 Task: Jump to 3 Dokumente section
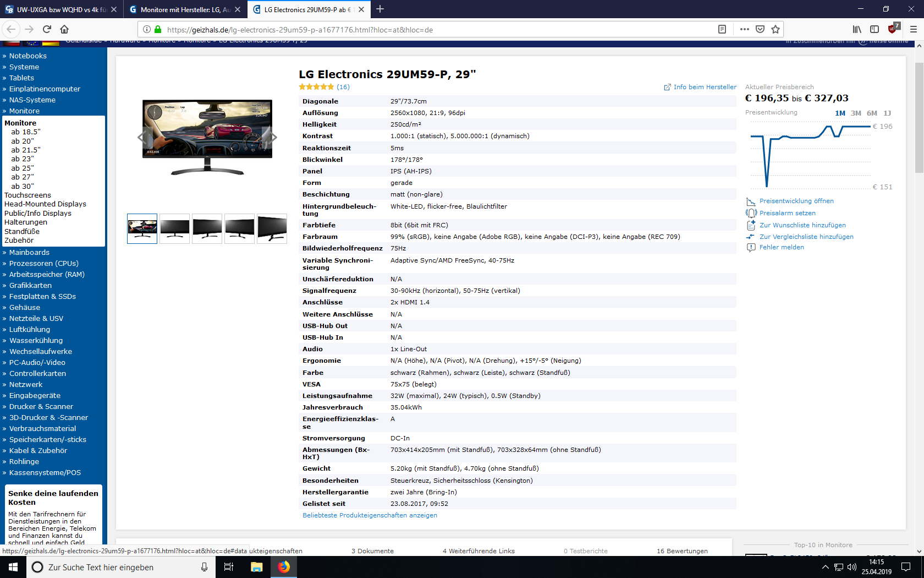click(x=372, y=551)
